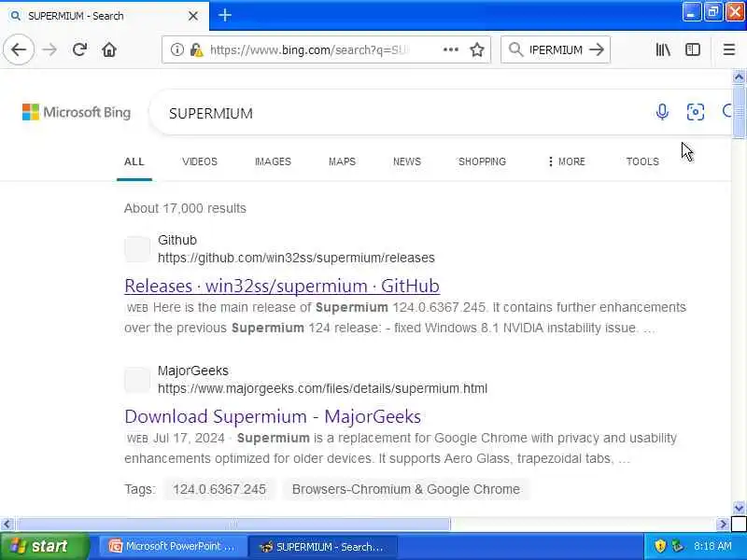
Task: Click the horizontal scroll left arrow
Action: (x=7, y=525)
